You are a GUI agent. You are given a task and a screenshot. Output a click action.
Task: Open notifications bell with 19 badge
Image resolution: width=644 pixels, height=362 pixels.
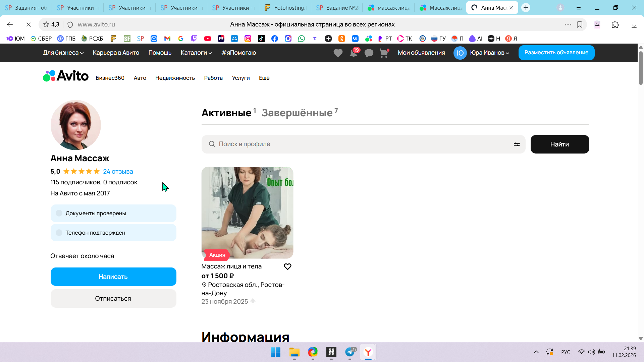354,53
